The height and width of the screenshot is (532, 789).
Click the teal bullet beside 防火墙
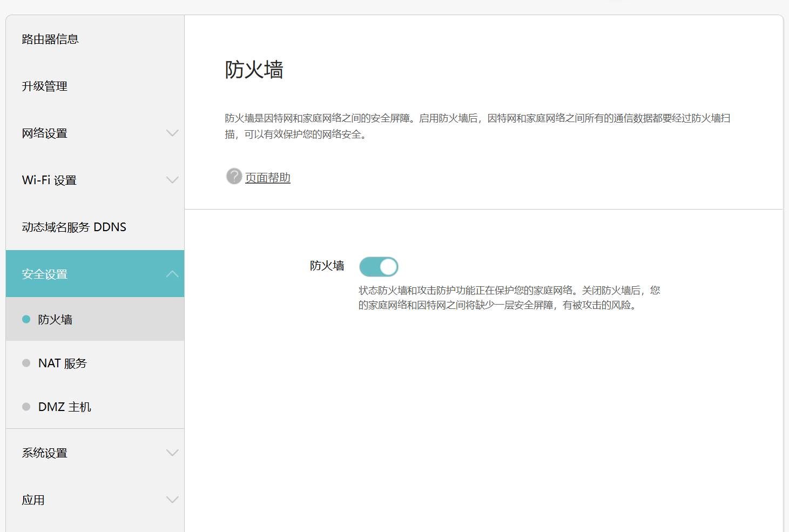point(26,319)
